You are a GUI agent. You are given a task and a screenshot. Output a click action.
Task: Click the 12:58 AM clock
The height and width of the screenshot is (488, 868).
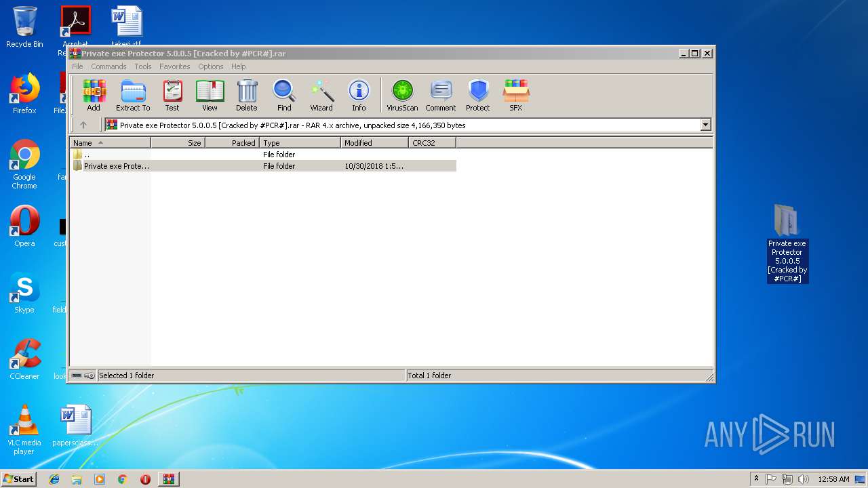(x=833, y=479)
